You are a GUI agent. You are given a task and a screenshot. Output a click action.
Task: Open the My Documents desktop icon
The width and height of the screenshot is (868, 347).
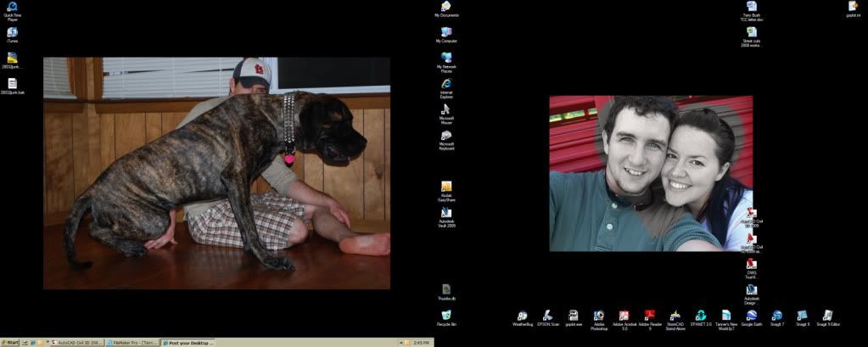coord(446,8)
